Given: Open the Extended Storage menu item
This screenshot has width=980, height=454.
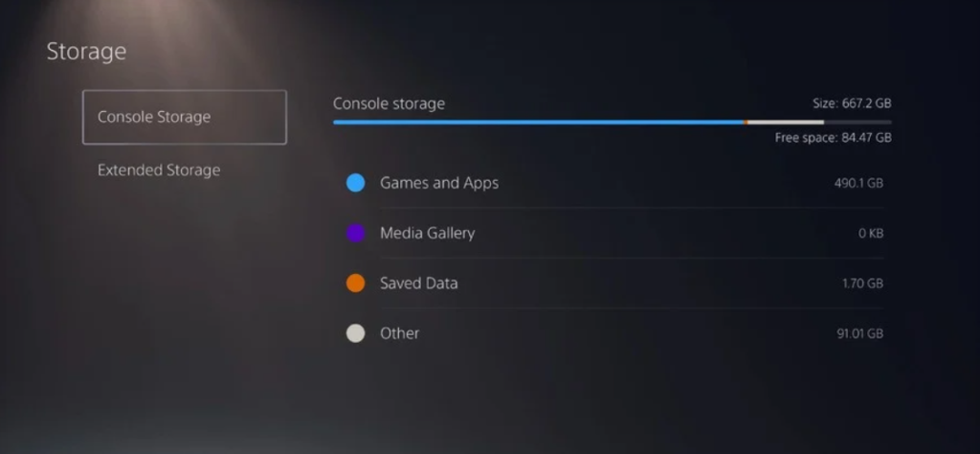Looking at the screenshot, I should tap(159, 170).
